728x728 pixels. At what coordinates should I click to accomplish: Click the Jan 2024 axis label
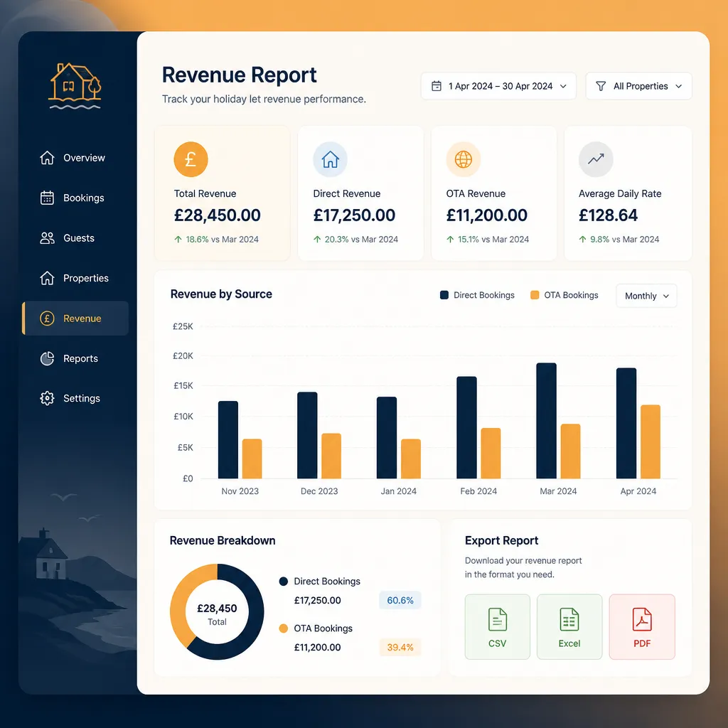click(399, 491)
